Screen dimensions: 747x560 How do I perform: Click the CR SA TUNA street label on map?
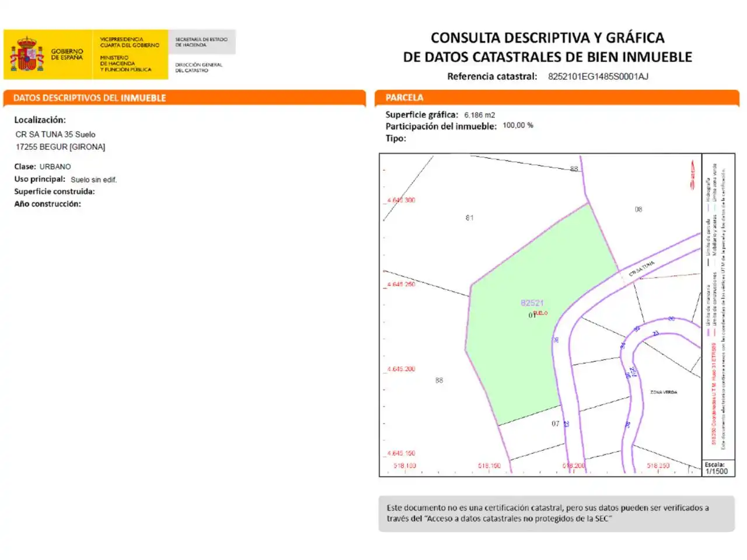(642, 268)
